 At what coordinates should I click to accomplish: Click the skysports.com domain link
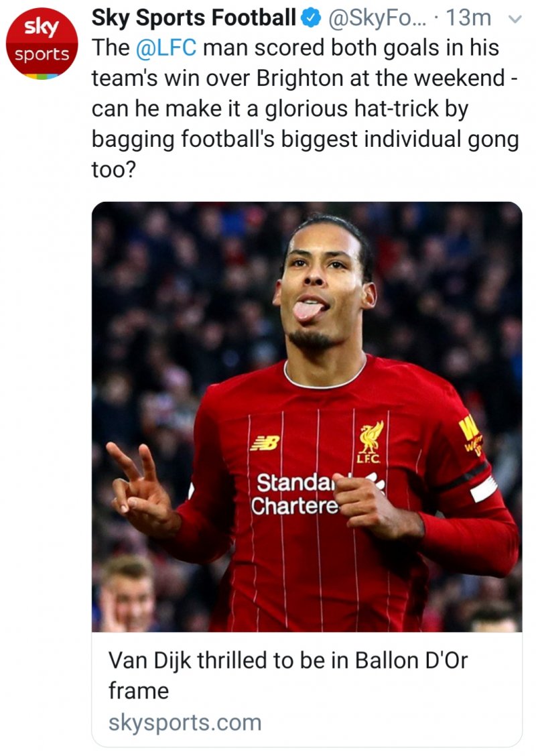click(185, 722)
